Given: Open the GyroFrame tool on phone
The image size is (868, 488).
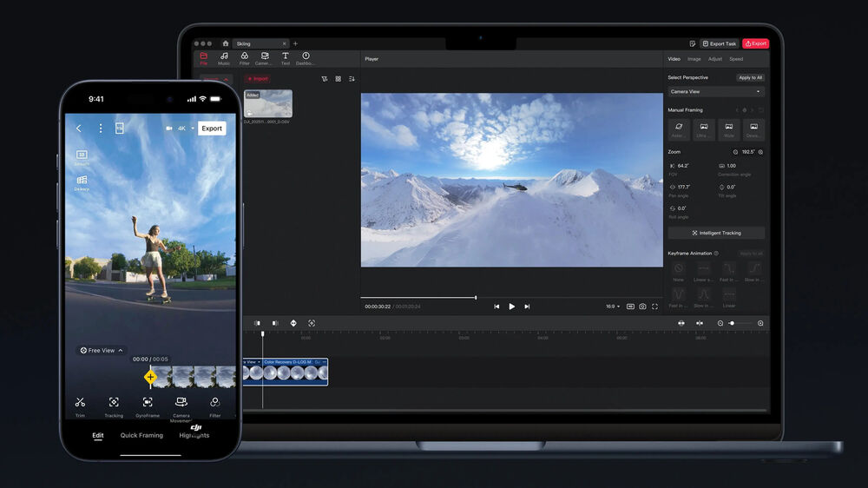Looking at the screenshot, I should (148, 402).
